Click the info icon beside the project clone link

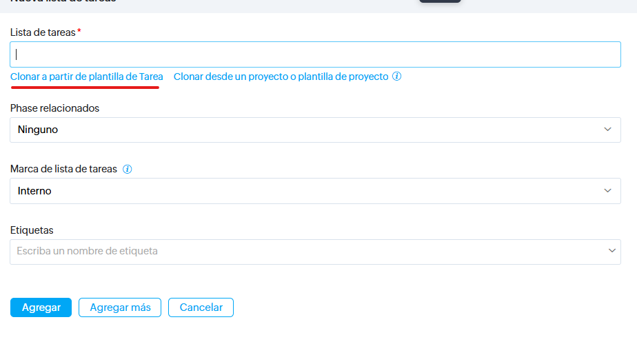(x=397, y=77)
